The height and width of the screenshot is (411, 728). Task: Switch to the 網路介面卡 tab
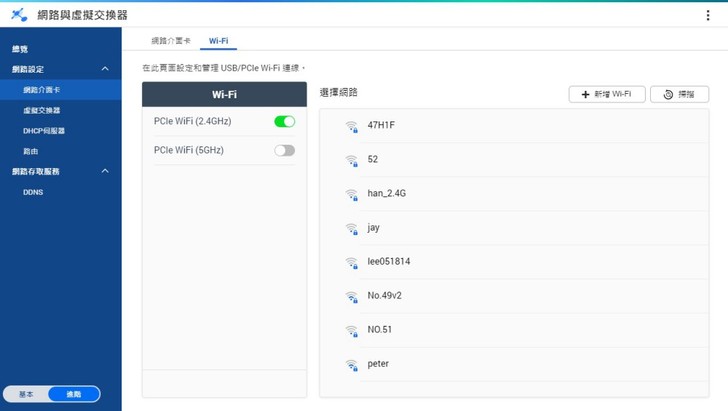coord(163,41)
